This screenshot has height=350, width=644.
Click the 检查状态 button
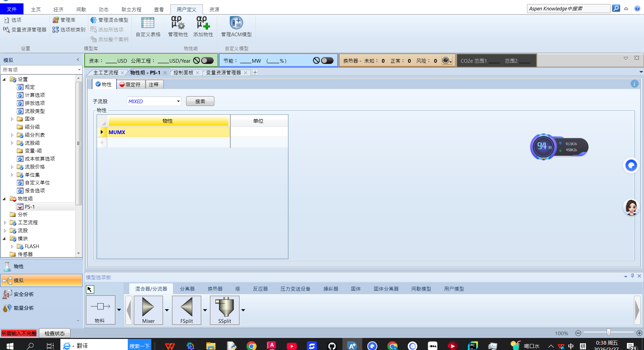click(x=55, y=333)
